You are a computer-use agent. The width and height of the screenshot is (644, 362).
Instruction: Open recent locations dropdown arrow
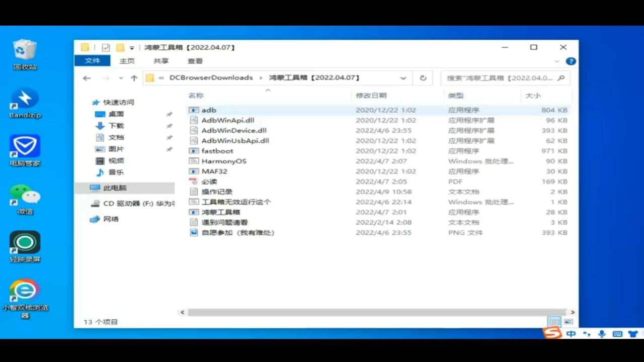pos(121,78)
